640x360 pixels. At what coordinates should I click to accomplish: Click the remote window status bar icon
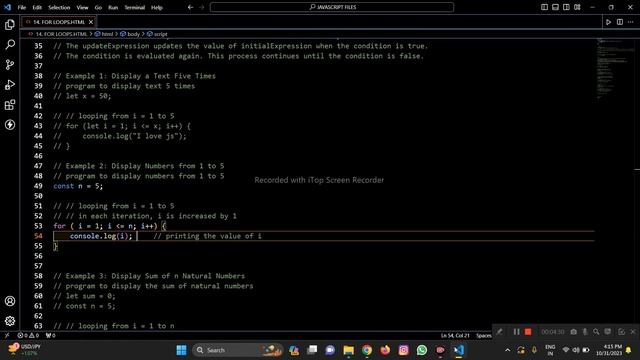point(7,336)
